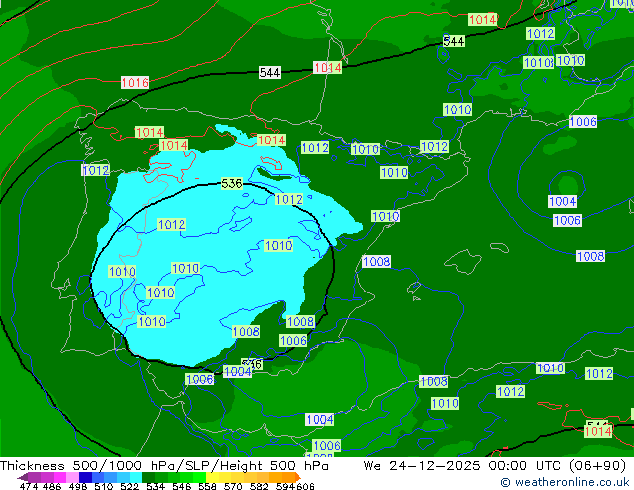Viewport: 634px width, 490px height.
Task: Select the date text We 24-12-2025 00:00 UTC
Action: [464, 465]
